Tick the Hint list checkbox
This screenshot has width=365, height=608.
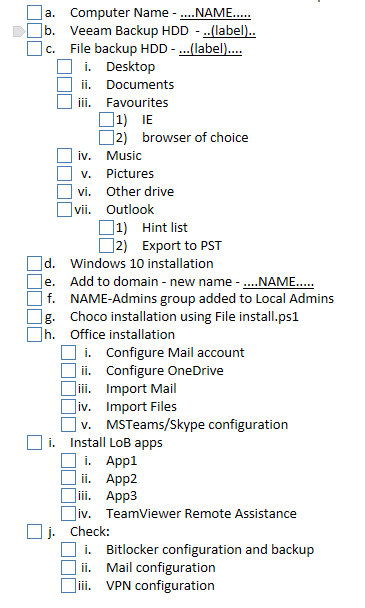[x=106, y=228]
